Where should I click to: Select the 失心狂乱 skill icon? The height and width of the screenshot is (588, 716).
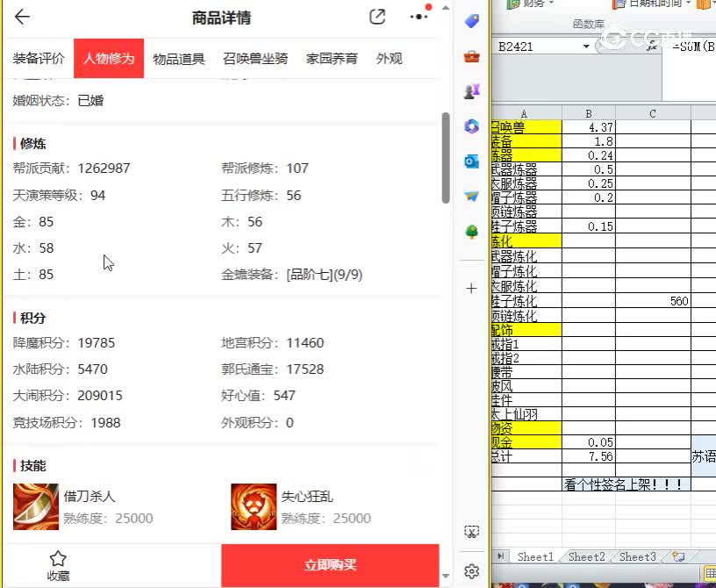pyautogui.click(x=253, y=506)
